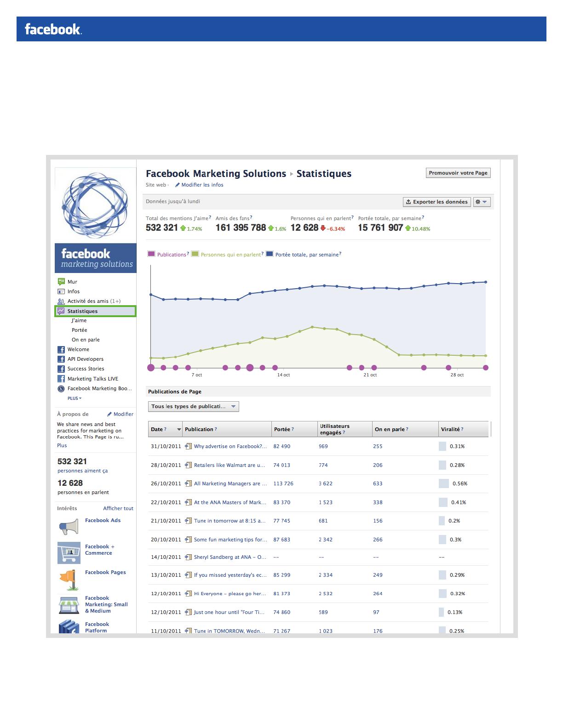Click Facebook Marketing Small & Medium store icon
Image resolution: width=563 pixels, height=728 pixels.
tap(69, 604)
